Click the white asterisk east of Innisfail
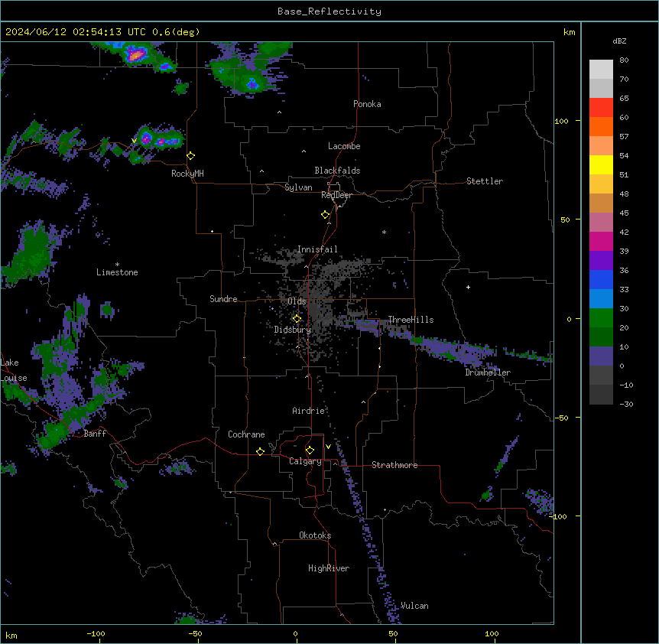Screen dimensions: 659x644 (384, 232)
